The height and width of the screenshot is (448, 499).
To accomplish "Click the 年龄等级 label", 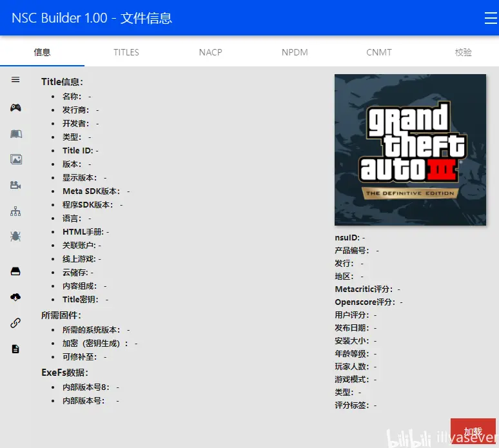I will [351, 353].
